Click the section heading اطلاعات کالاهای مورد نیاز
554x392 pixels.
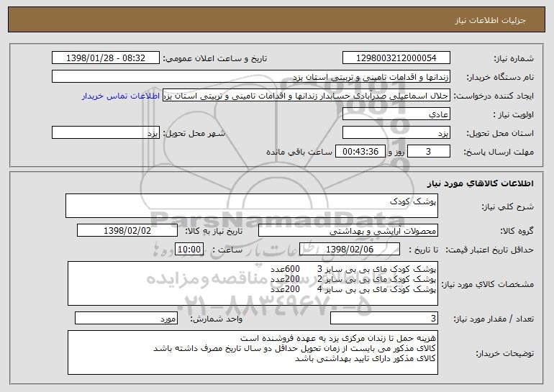pyautogui.click(x=480, y=183)
